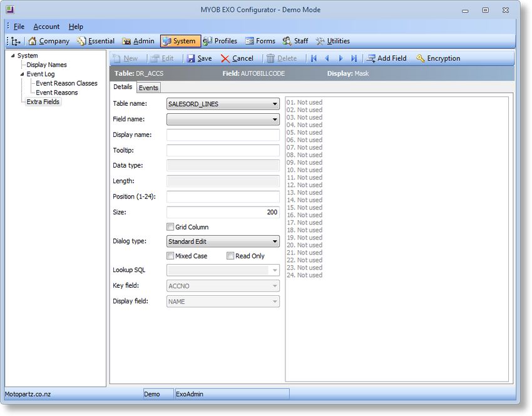Select Event Reasons in the tree
532x416 pixels.
(x=57, y=93)
